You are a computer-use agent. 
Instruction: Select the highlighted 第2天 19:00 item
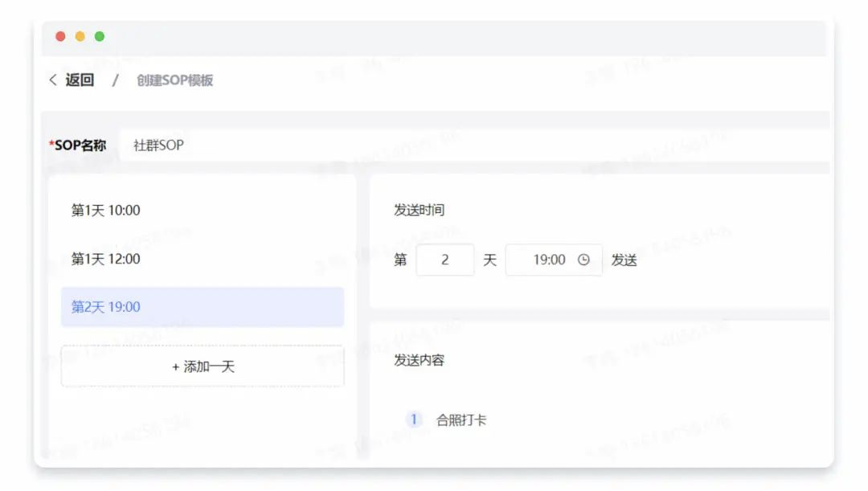(202, 307)
